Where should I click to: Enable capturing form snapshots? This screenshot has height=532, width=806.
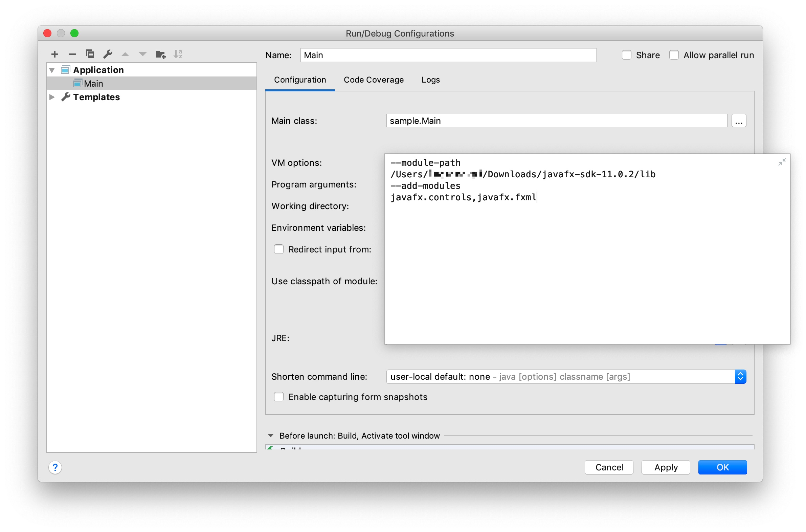click(x=278, y=397)
